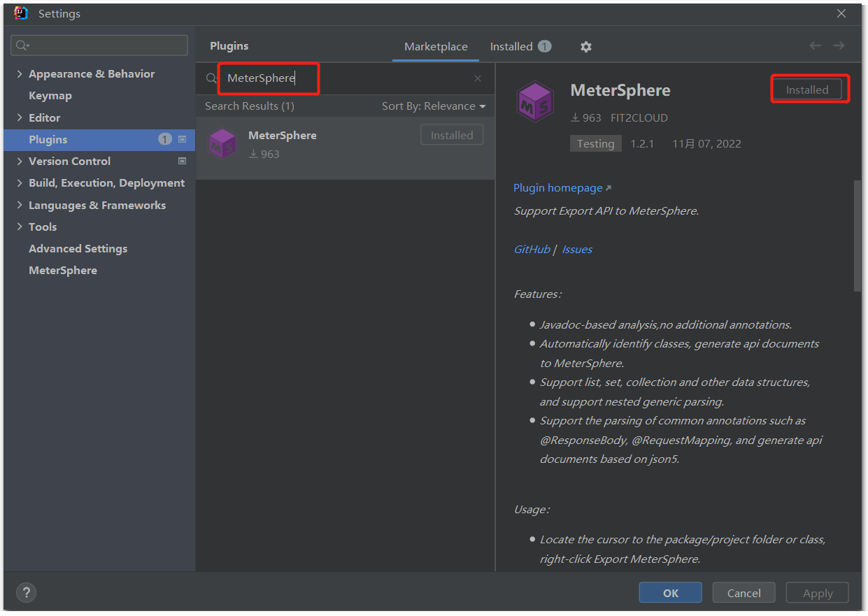Click the Search Results (1) label
Viewport: 868px width, 616px height.
coord(250,106)
